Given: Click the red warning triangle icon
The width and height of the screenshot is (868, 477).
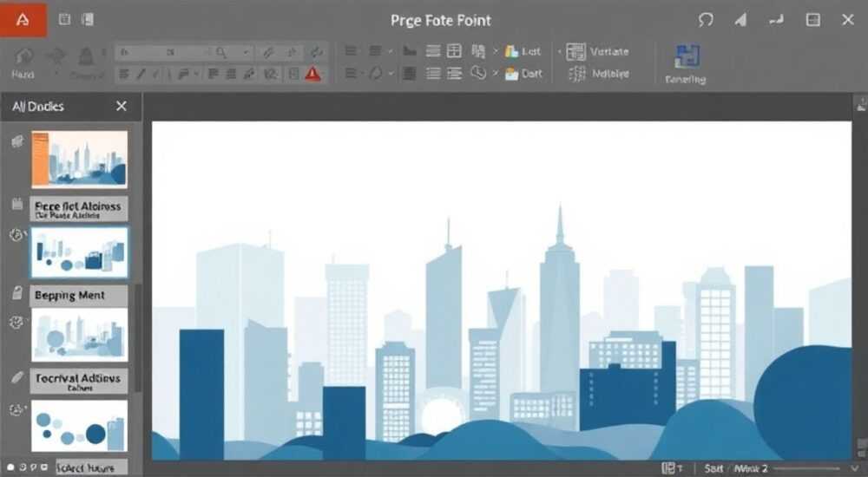Looking at the screenshot, I should pyautogui.click(x=312, y=74).
